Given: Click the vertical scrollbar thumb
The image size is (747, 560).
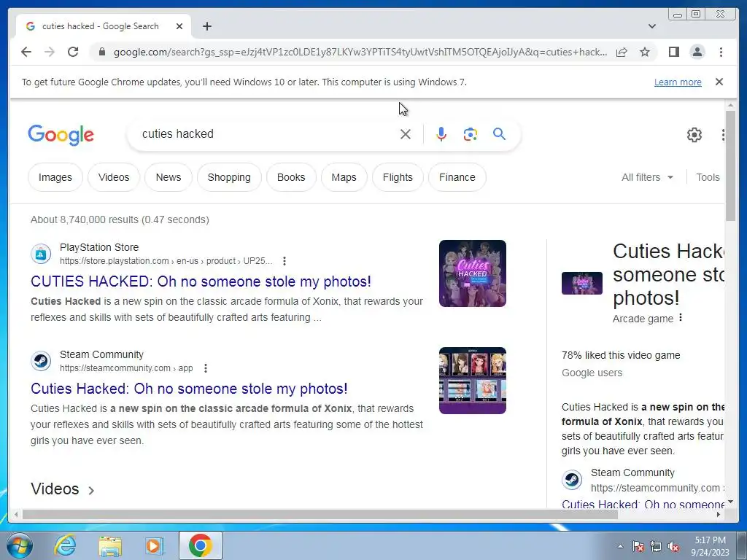Looking at the screenshot, I should 730,166.
